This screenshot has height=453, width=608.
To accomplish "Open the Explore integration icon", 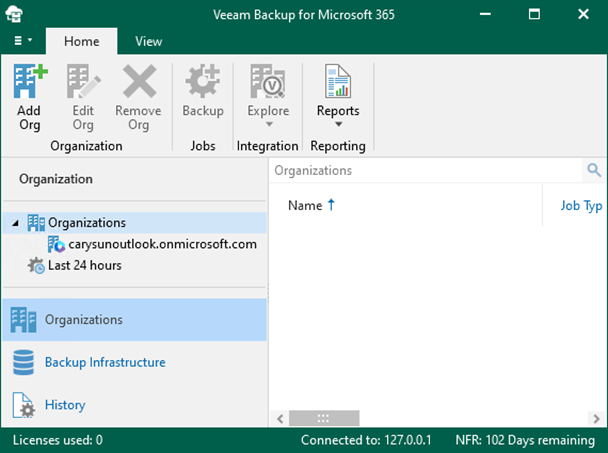I will pyautogui.click(x=268, y=82).
